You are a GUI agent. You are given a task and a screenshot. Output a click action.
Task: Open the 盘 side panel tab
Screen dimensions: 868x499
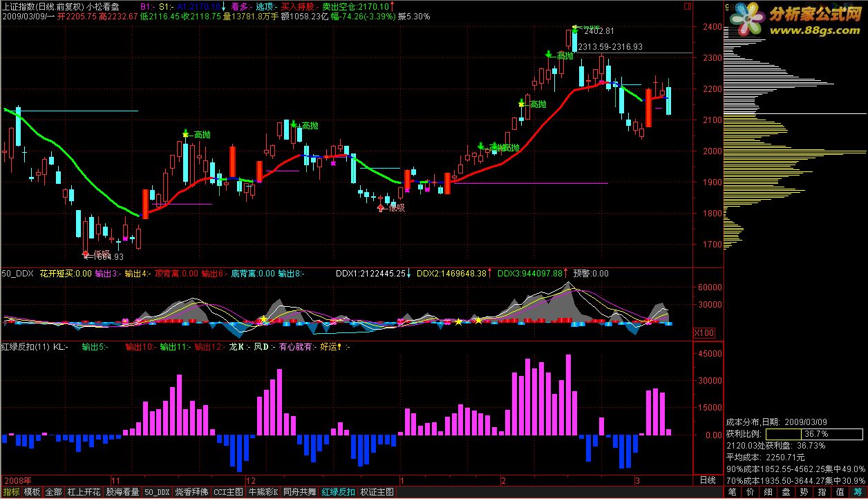tap(785, 493)
